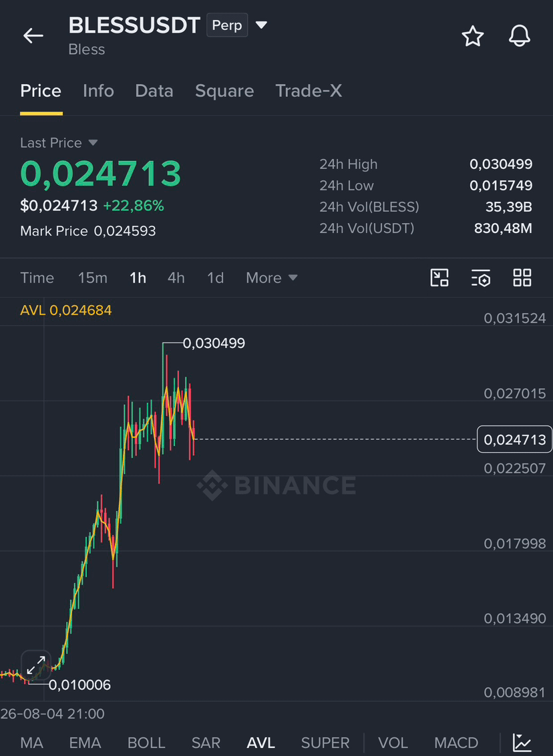Tap the 24h High value 0,030499
The image size is (553, 756).
click(501, 164)
